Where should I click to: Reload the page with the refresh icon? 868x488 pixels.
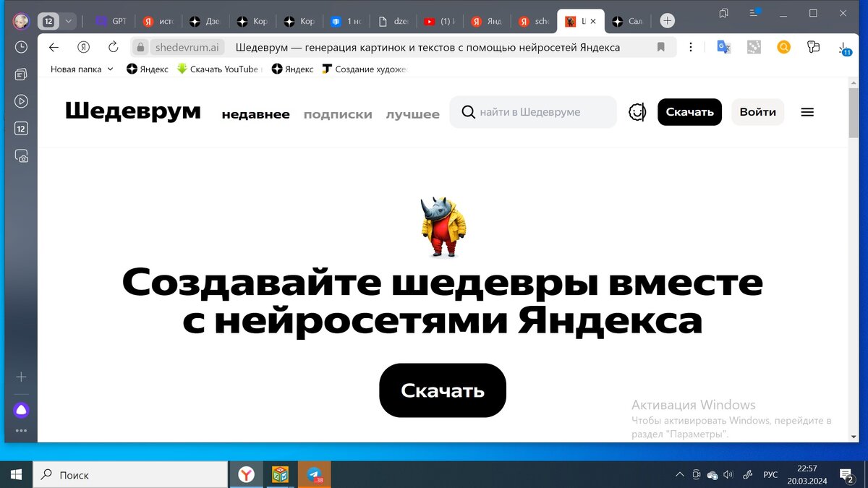113,47
